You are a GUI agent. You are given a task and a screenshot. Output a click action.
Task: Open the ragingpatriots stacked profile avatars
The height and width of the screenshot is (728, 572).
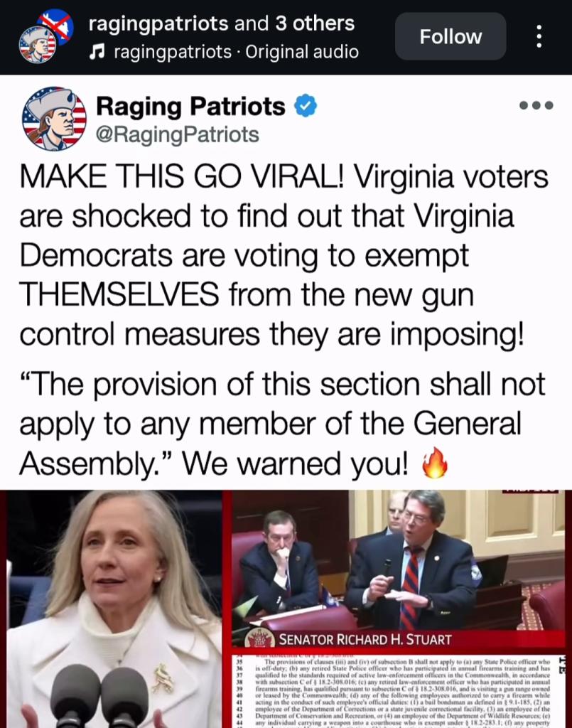45,36
